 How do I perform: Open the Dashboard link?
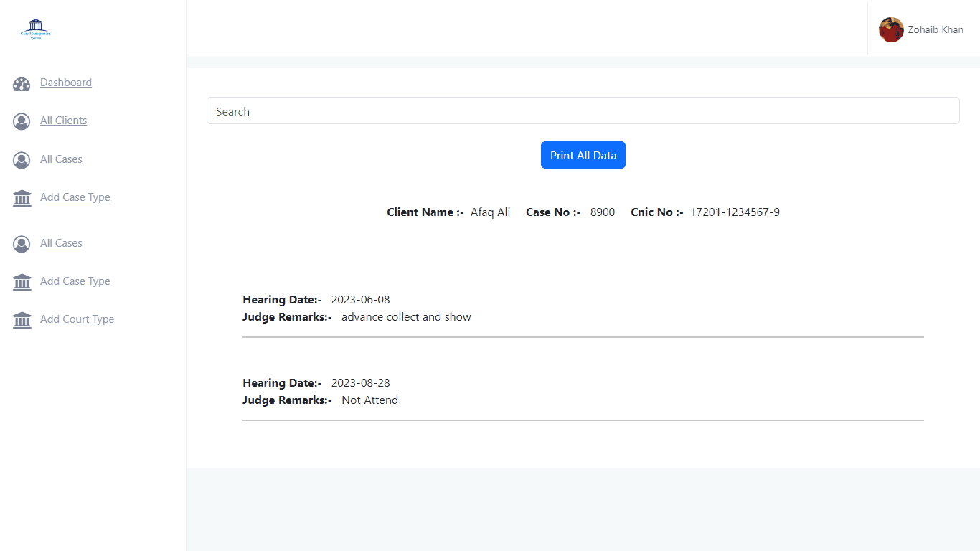tap(66, 83)
